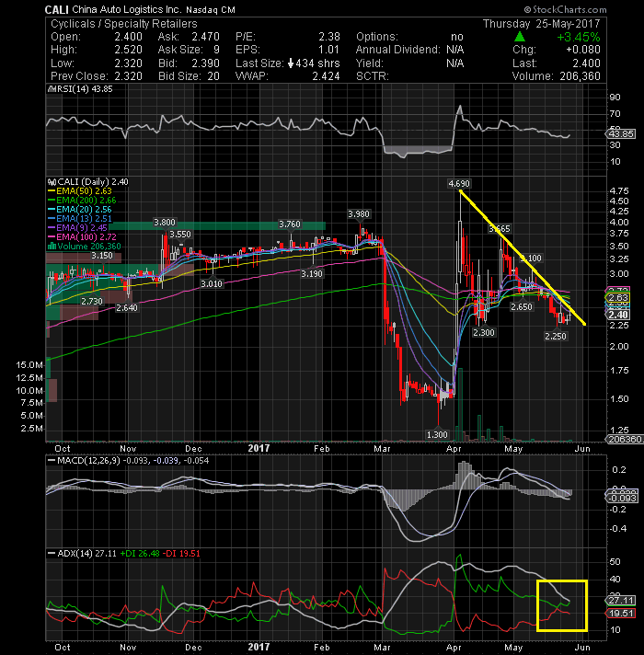Click the +DI 26.48 green label
The image size is (644, 655).
pos(140,554)
